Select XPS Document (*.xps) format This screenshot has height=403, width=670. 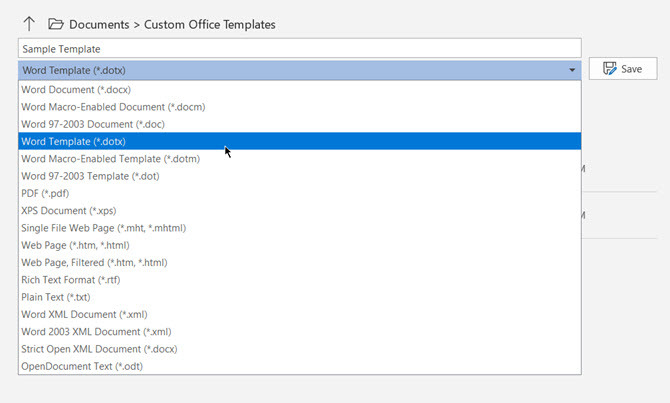[x=300, y=211]
